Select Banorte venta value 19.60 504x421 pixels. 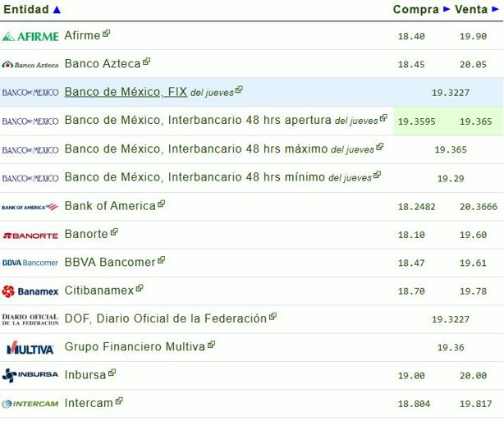(473, 235)
